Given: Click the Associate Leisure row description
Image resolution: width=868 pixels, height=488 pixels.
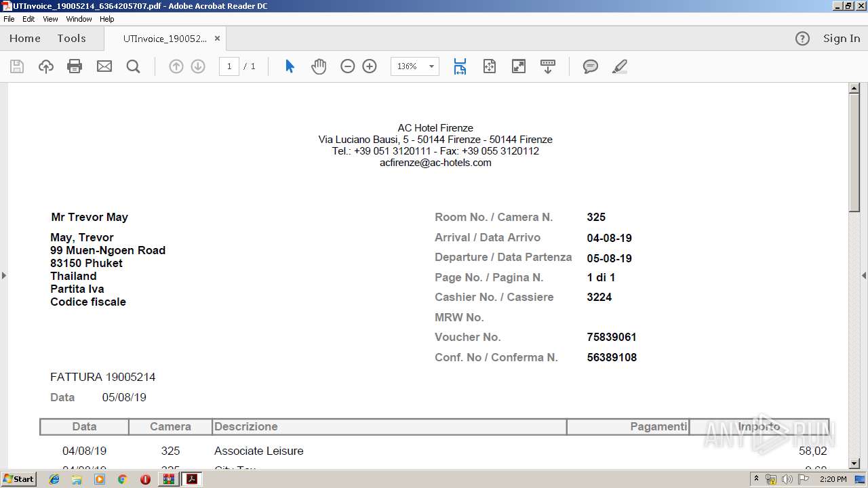Looking at the screenshot, I should click(x=259, y=451).
